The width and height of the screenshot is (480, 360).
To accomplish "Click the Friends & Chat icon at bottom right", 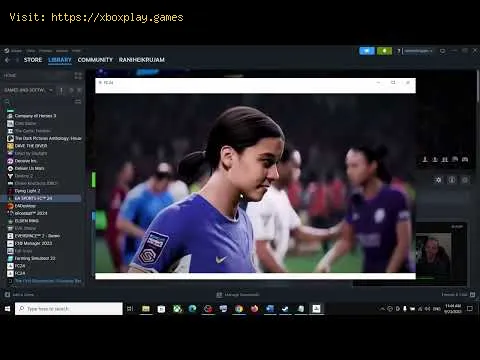I will point(472,294).
